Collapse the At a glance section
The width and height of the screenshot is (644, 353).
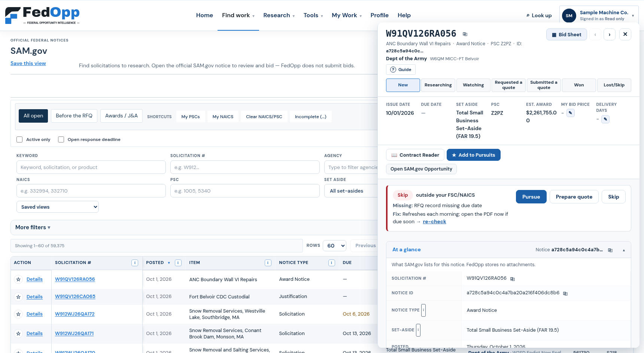tap(624, 250)
